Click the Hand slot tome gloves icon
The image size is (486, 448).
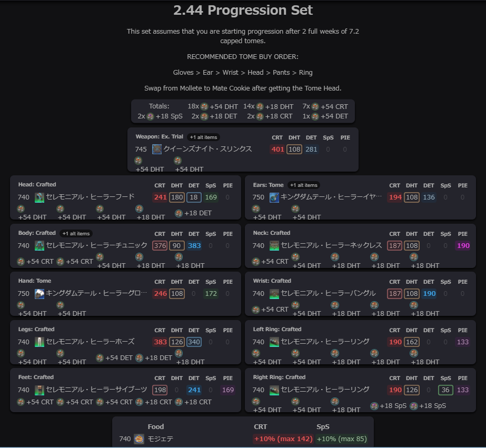[39, 294]
